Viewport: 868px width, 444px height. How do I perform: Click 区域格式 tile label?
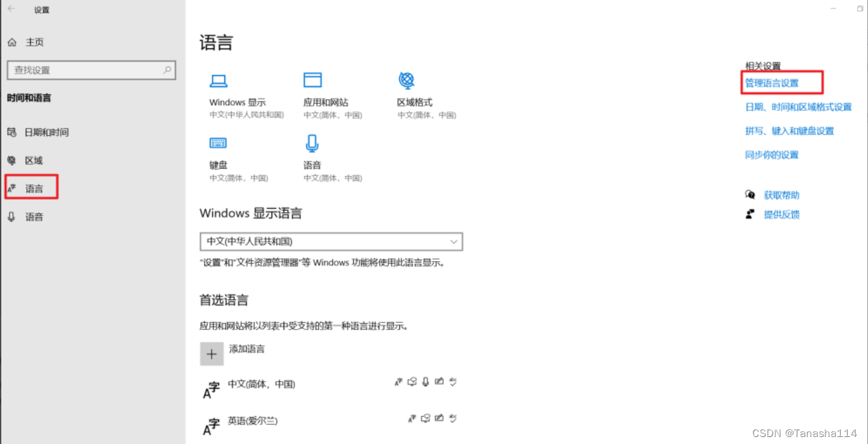(414, 102)
